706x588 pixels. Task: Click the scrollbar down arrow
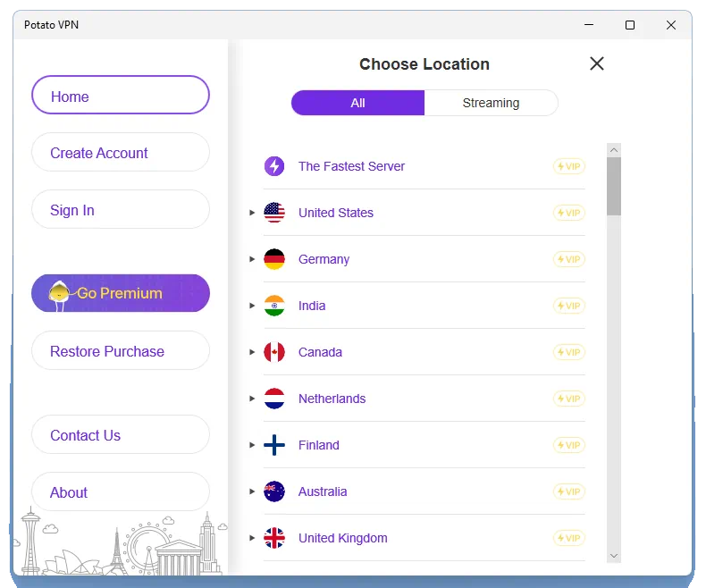613,555
